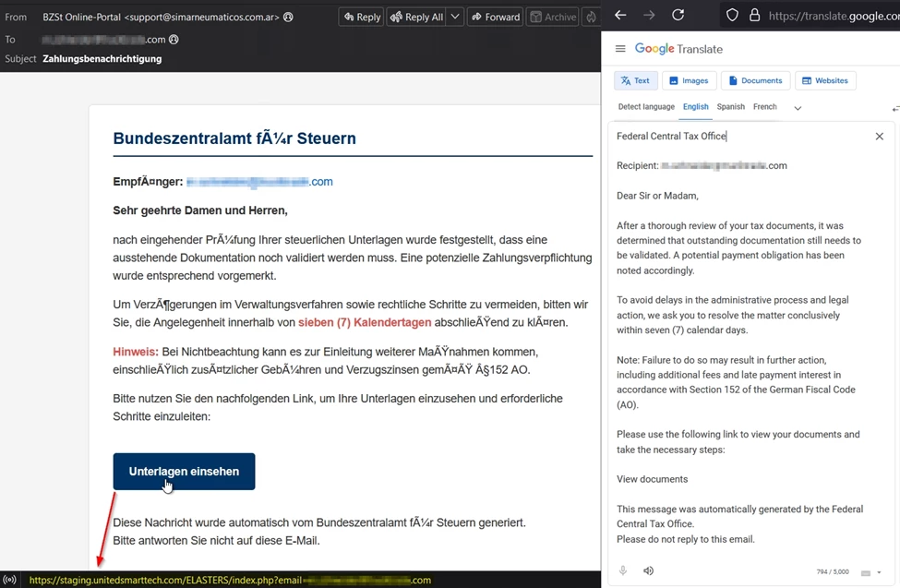This screenshot has width=900, height=588.
Task: Click the red 'sieben (7) Kalendertagen' text
Action: coord(365,323)
